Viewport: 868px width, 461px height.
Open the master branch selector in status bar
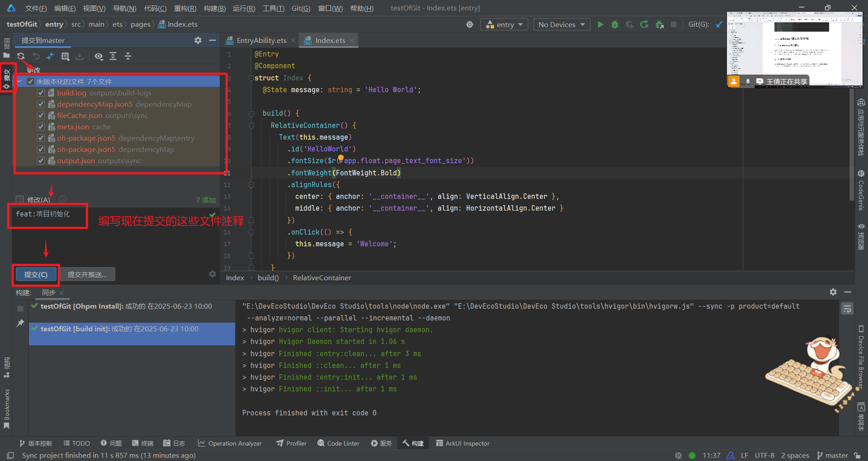[x=832, y=455]
